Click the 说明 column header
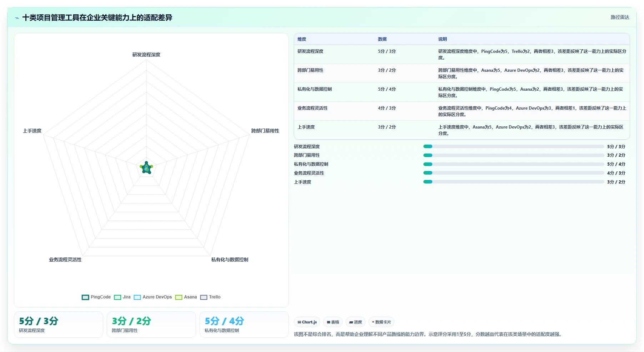 [443, 39]
